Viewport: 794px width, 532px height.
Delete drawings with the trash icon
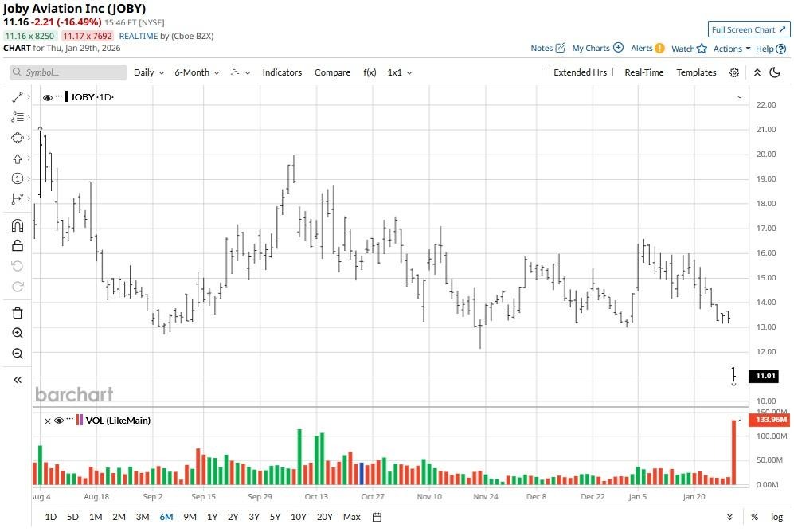click(18, 313)
